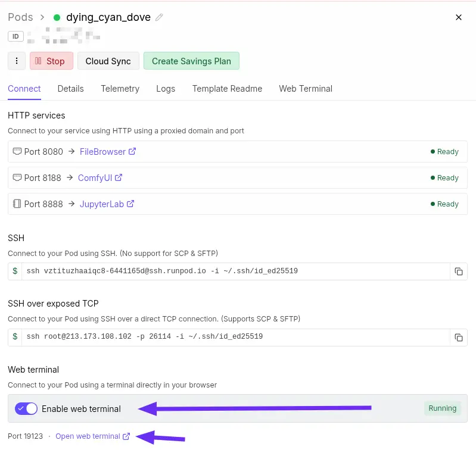Copy the SSH proxy command
This screenshot has width=476, height=456.
[458, 271]
